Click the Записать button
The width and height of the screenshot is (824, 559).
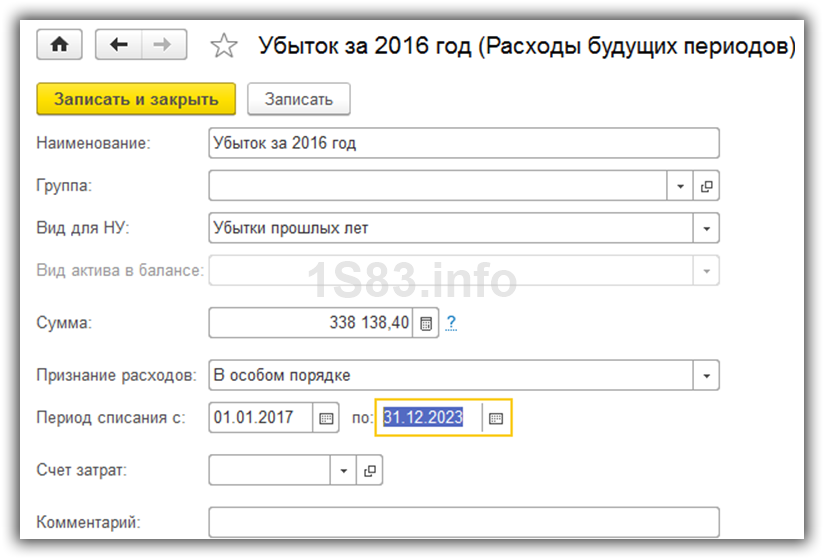[x=298, y=99]
